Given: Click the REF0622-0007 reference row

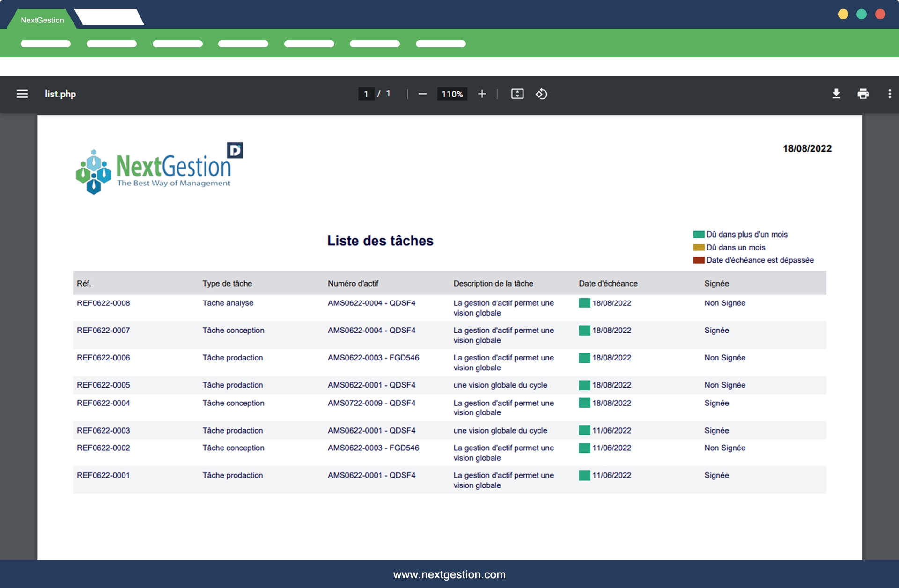Looking at the screenshot, I should 103,330.
